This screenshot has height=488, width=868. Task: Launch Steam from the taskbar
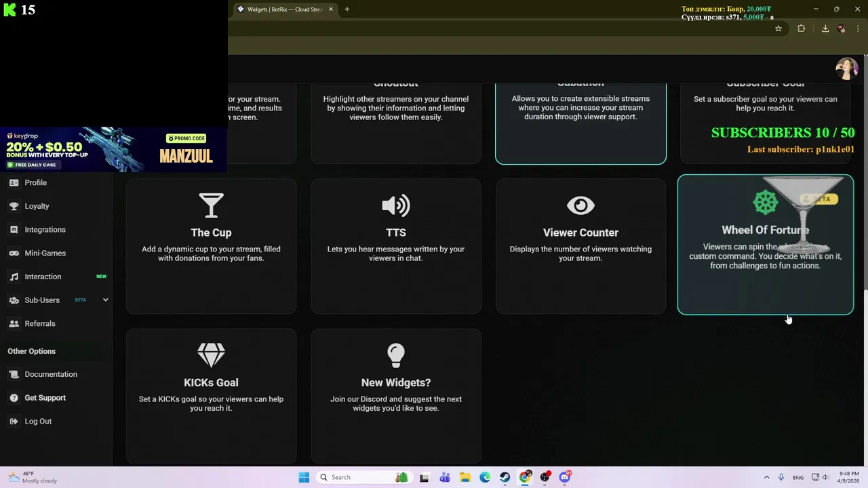505,477
